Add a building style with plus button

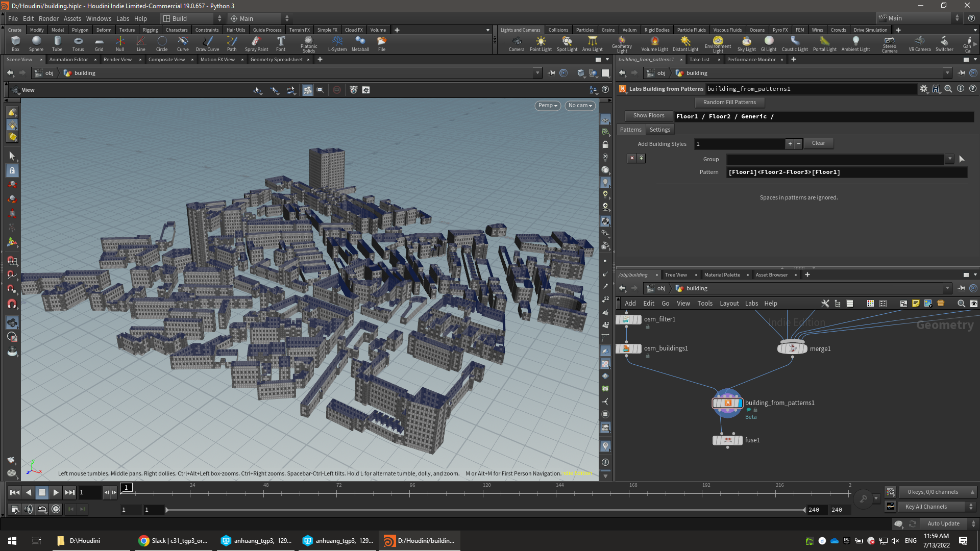790,144
